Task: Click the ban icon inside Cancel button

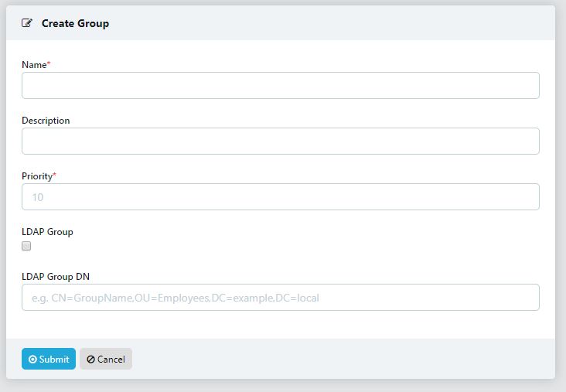Action: [90, 360]
